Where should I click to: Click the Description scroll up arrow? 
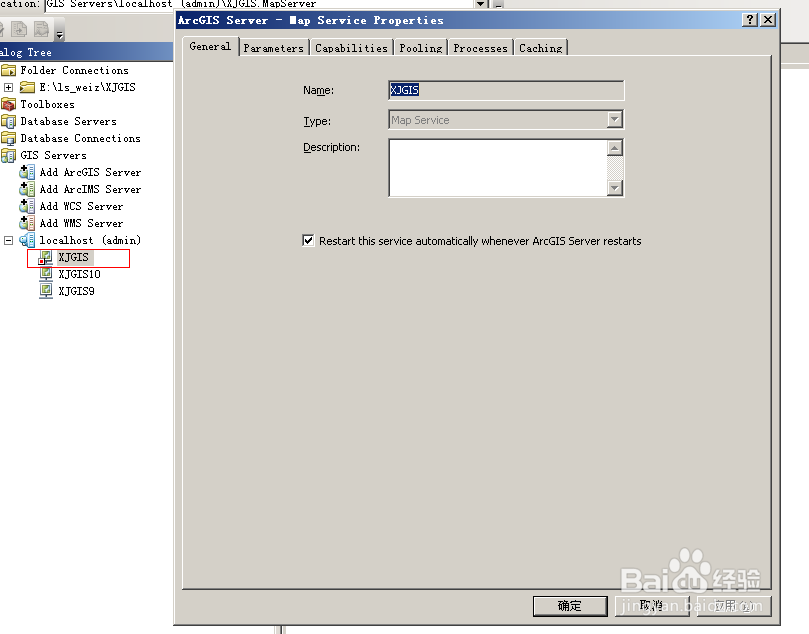pyautogui.click(x=614, y=148)
